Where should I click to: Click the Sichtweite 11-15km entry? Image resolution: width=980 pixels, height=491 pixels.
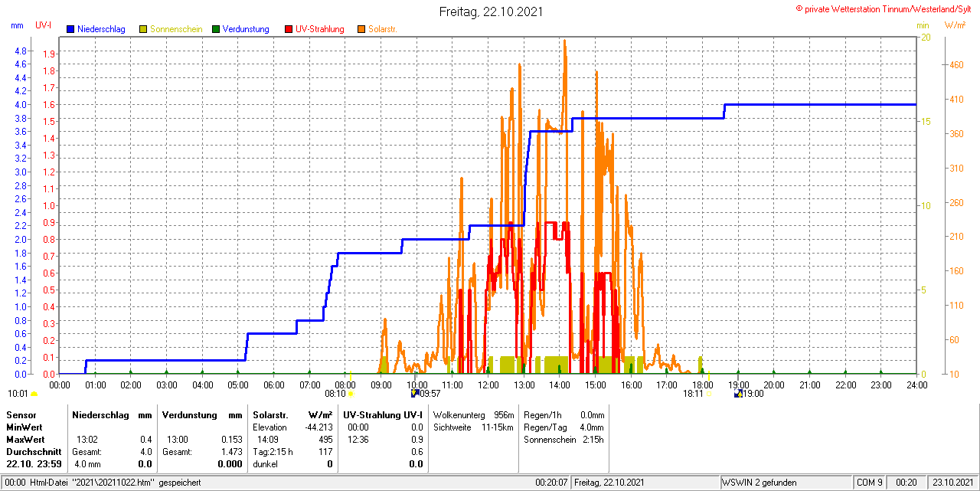tap(473, 427)
